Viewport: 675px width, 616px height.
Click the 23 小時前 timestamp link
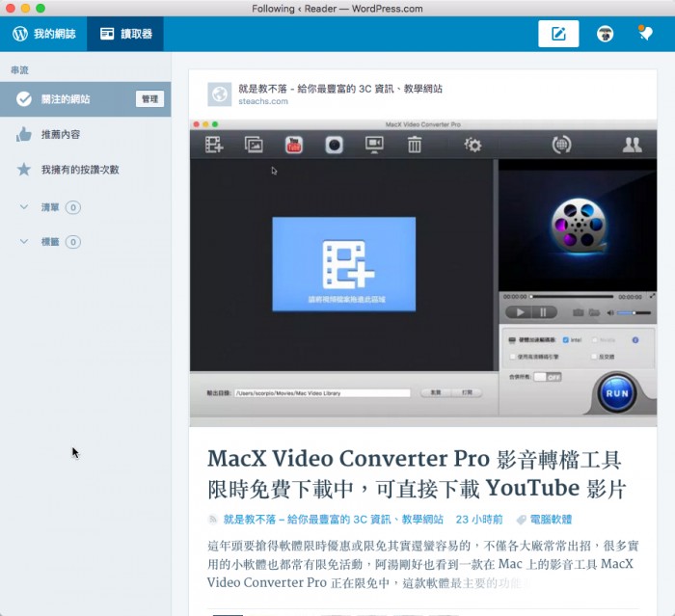pos(479,520)
